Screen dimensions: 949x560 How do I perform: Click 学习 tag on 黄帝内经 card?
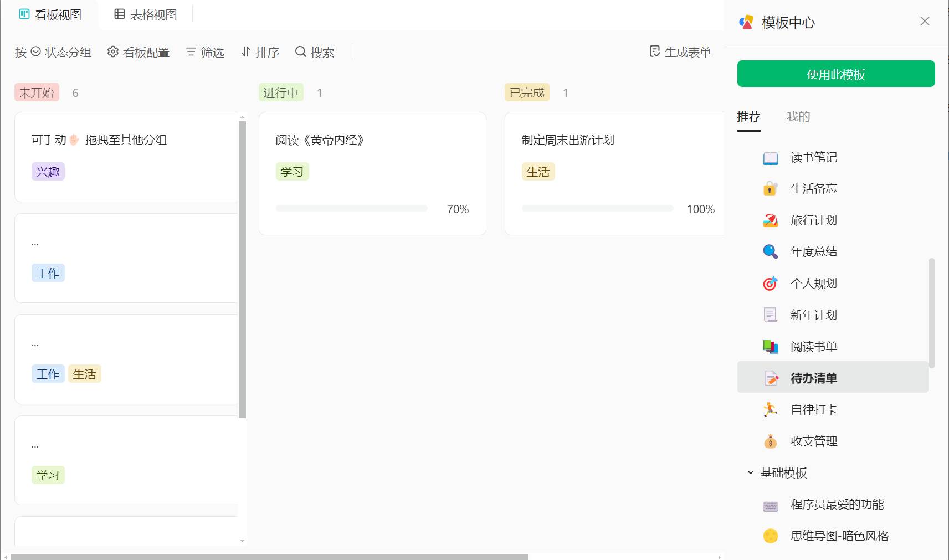point(293,172)
